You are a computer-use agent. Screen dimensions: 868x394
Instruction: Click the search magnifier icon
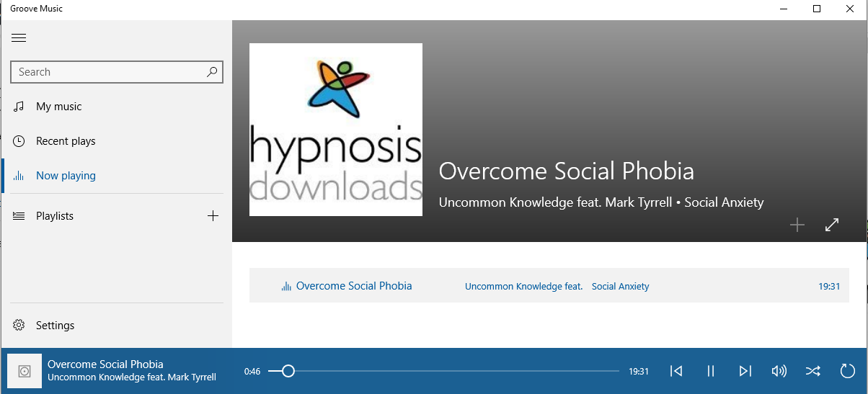[x=212, y=72]
